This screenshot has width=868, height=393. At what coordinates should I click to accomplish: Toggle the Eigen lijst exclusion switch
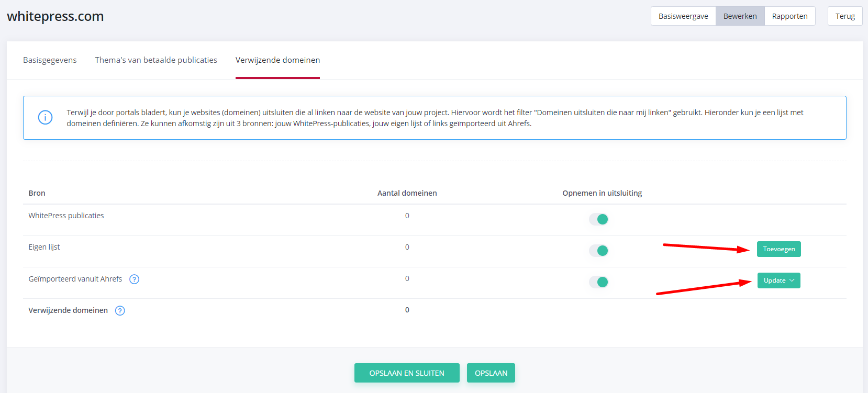599,251
